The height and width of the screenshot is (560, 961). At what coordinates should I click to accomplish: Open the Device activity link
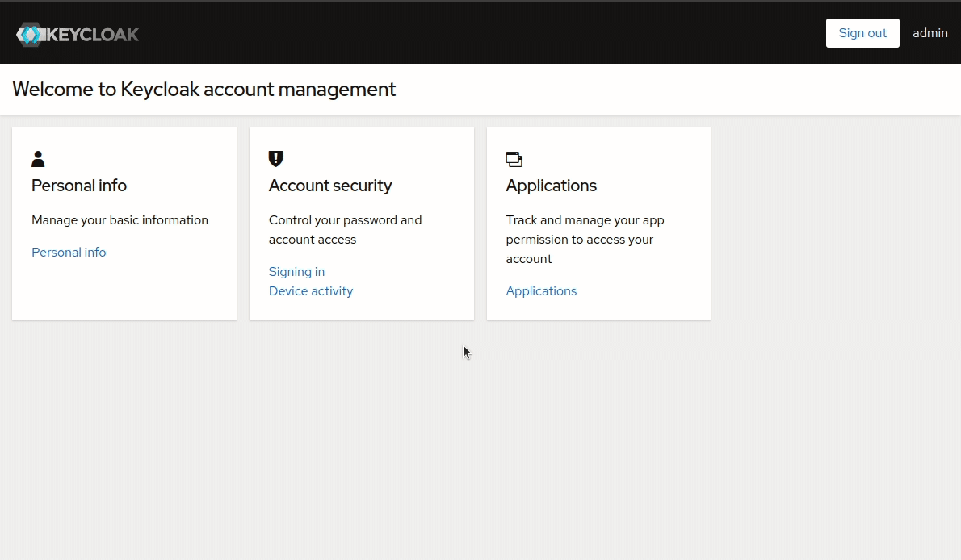pyautogui.click(x=311, y=291)
